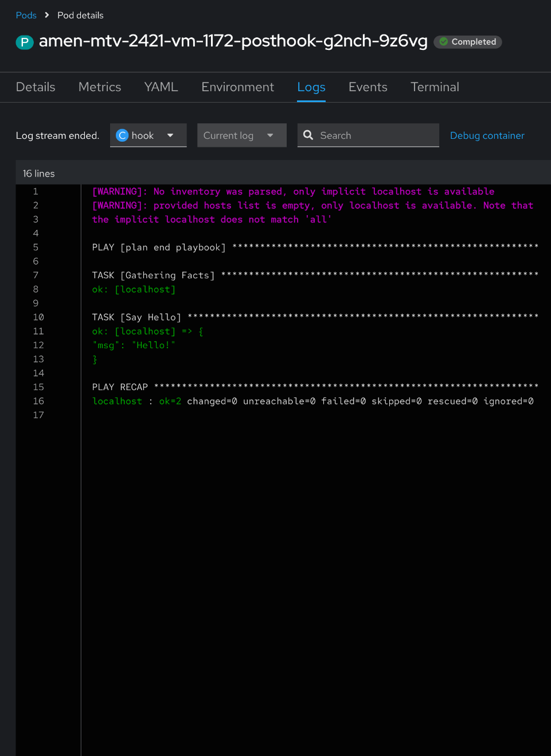Switch to the Details tab

click(x=36, y=87)
